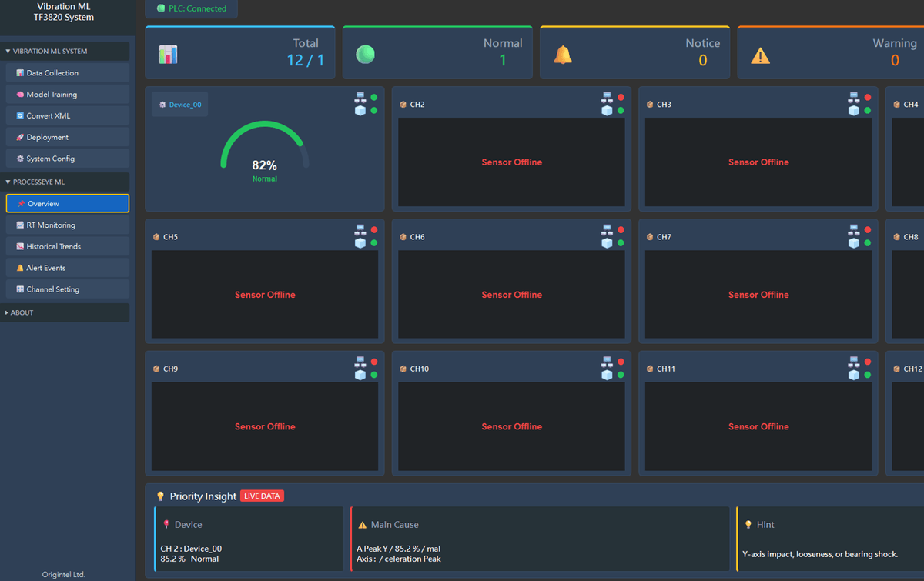Click the red status dot on CH7

tap(868, 230)
